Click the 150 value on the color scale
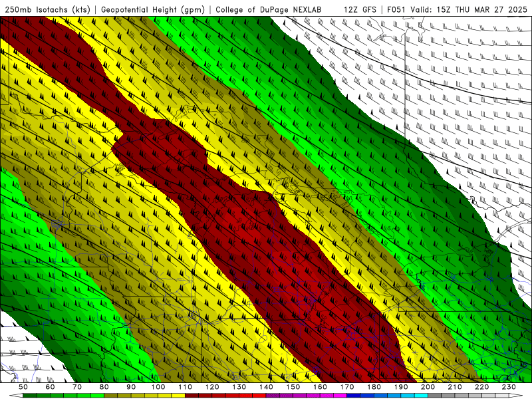532x399 pixels. 293,387
